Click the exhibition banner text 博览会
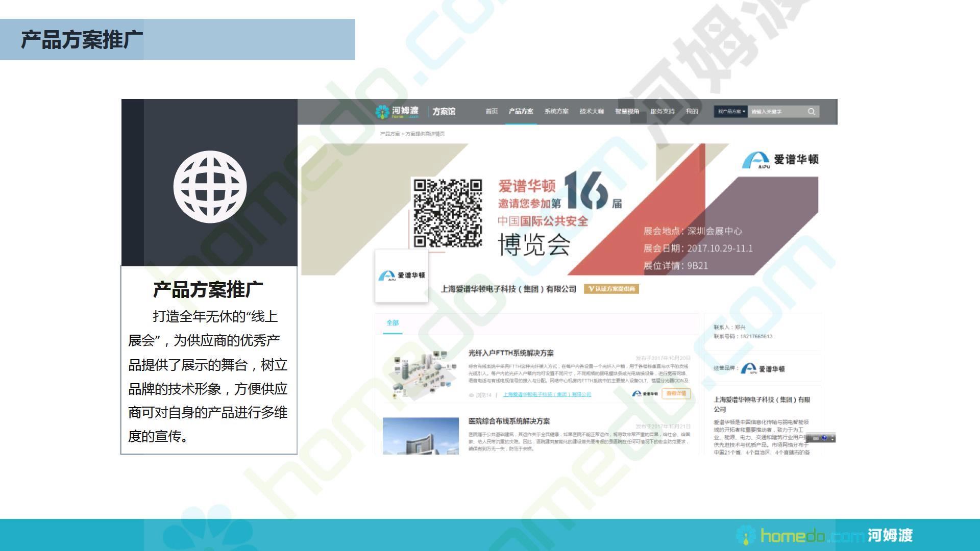The image size is (980, 551). click(x=534, y=245)
